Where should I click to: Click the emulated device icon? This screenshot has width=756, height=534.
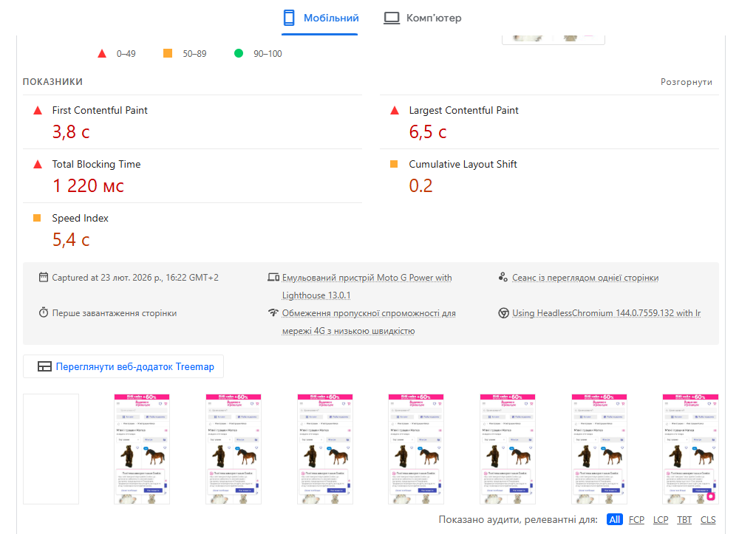[x=273, y=278]
